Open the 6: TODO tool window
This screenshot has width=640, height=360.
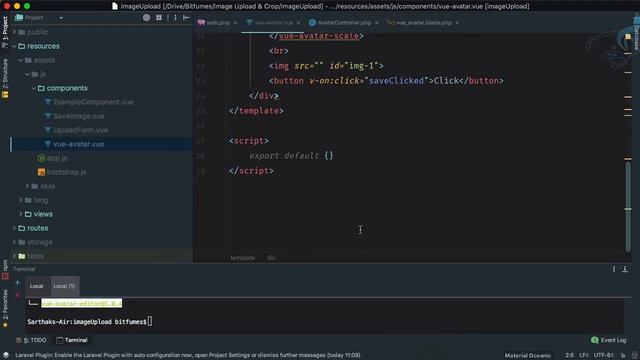click(x=31, y=340)
